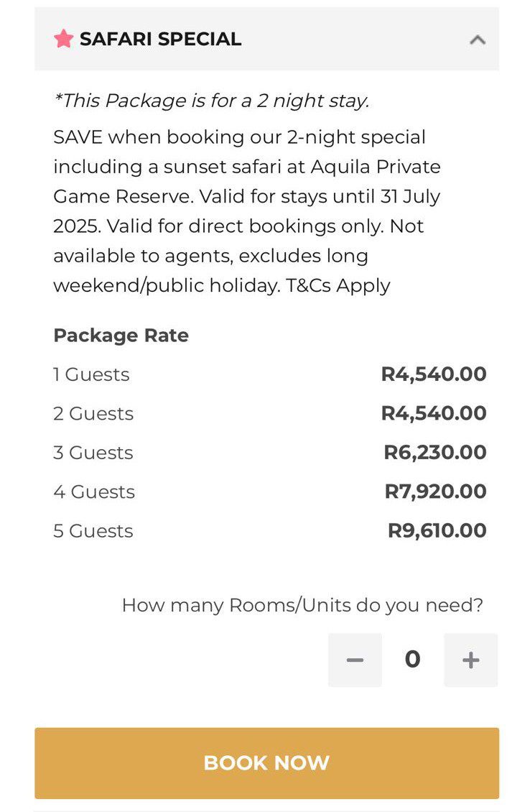
Task: Decrease rooms count with minus button
Action: click(355, 660)
